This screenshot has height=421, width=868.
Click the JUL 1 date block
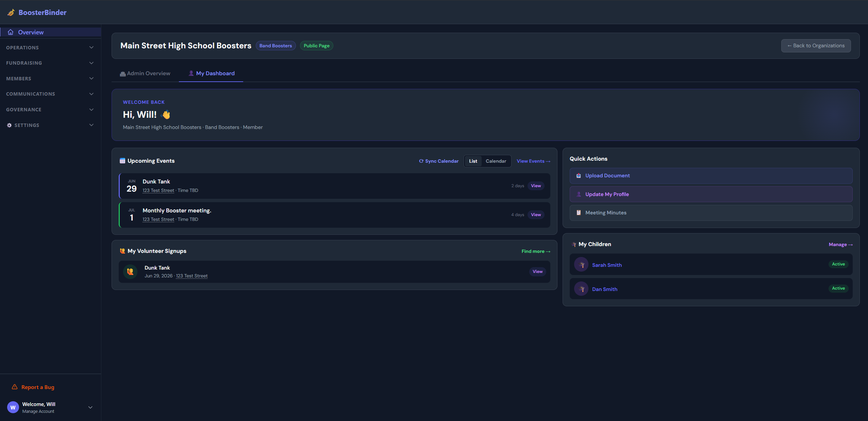click(132, 215)
